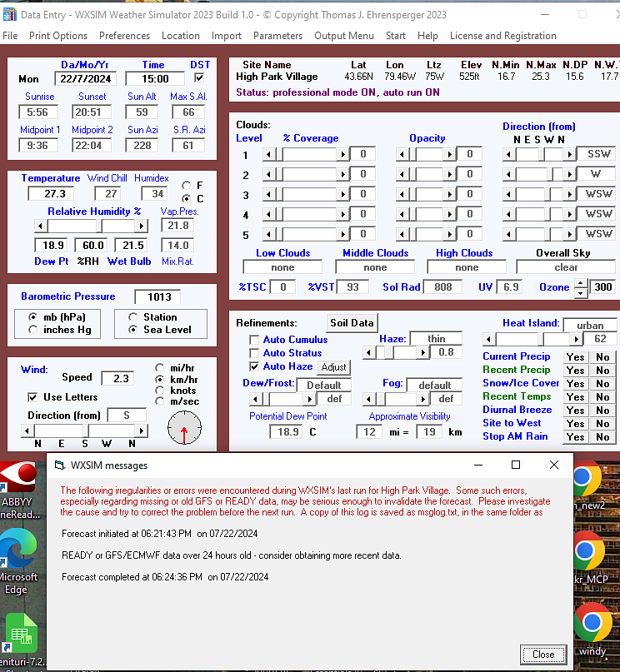Open the Print Options menu
This screenshot has height=672, width=620.
58,36
